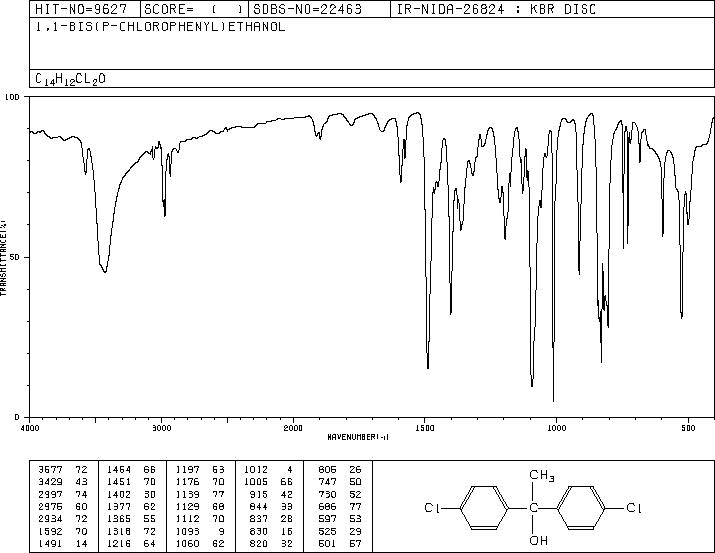Click the 1500 wavenumber axis label
715x553 pixels.
(425, 428)
